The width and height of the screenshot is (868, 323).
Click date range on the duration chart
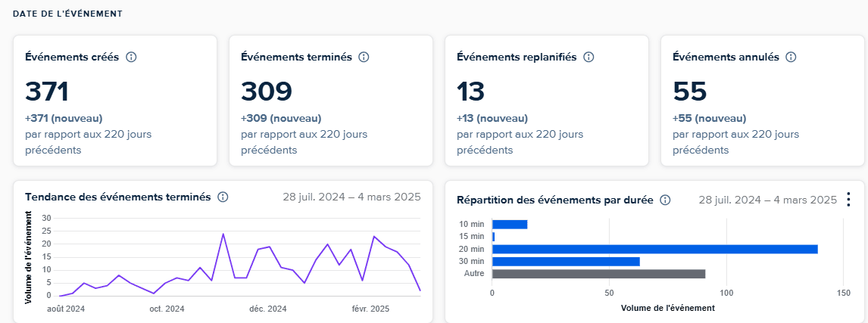click(767, 200)
